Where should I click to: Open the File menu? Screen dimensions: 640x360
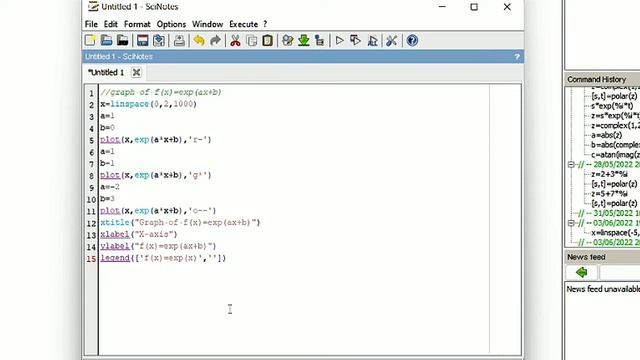(x=91, y=24)
